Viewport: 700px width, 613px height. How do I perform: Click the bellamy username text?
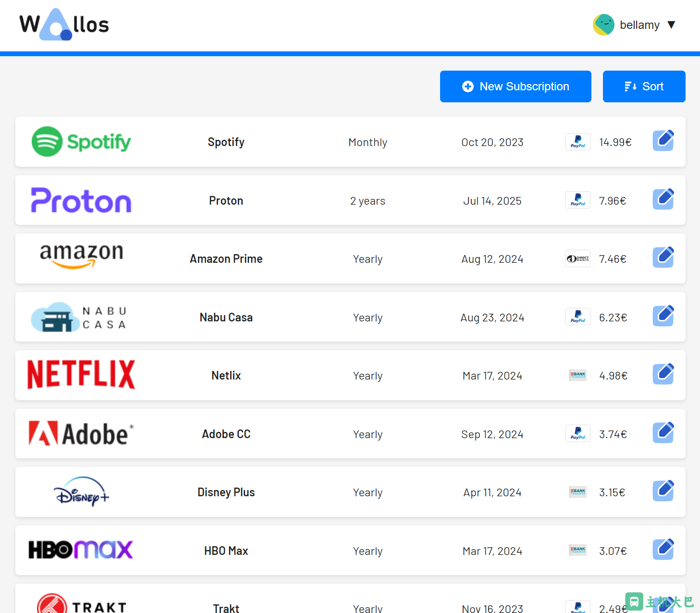click(639, 25)
